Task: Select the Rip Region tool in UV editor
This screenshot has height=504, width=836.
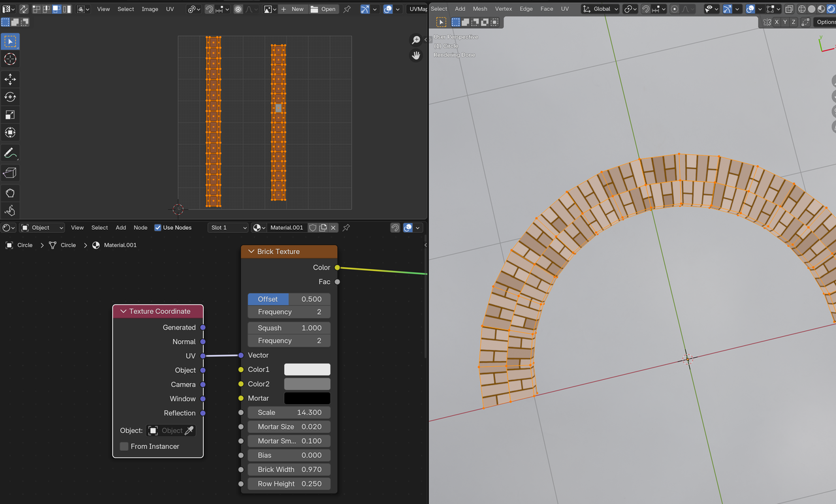Action: pos(10,173)
